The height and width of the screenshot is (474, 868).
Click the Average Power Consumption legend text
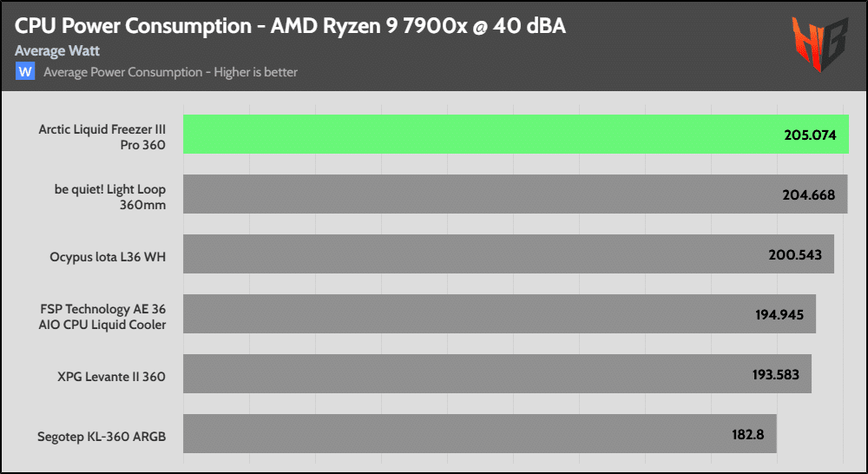(170, 72)
